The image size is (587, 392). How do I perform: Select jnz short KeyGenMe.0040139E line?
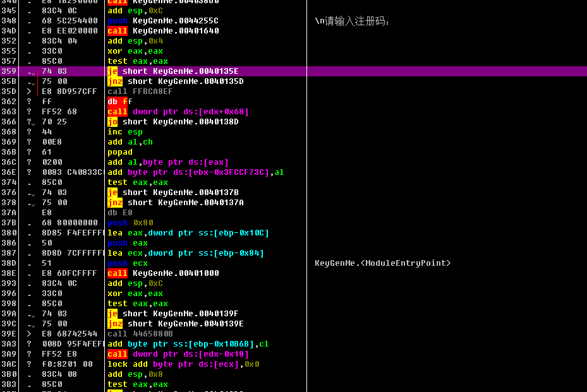(176, 324)
